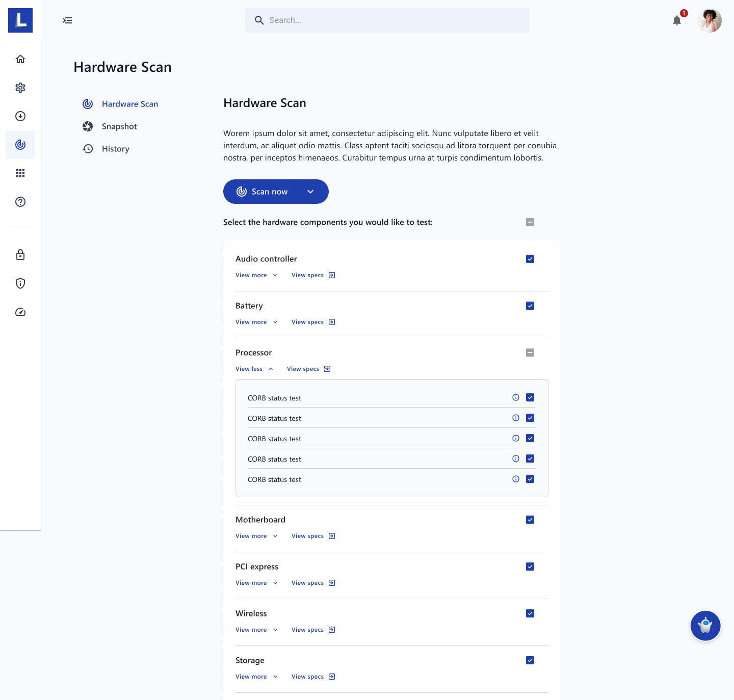
Task: Uncheck the Wireless checkbox
Action: [530, 613]
